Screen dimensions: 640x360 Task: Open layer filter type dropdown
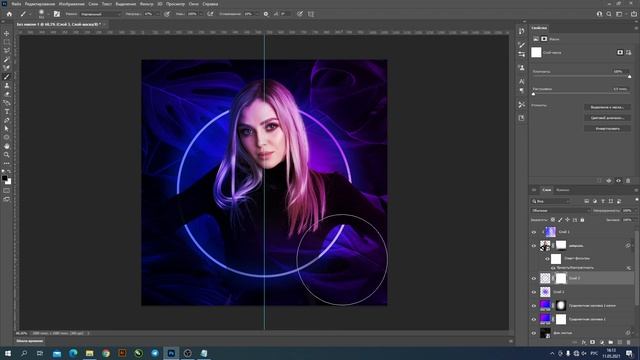click(x=551, y=201)
